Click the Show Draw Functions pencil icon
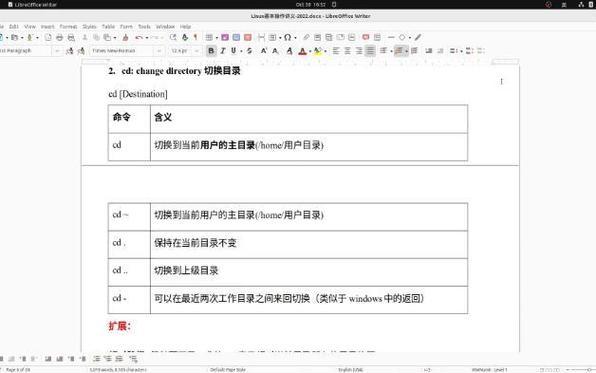Screen dimensions: 596x373 pyautogui.click(x=418, y=37)
